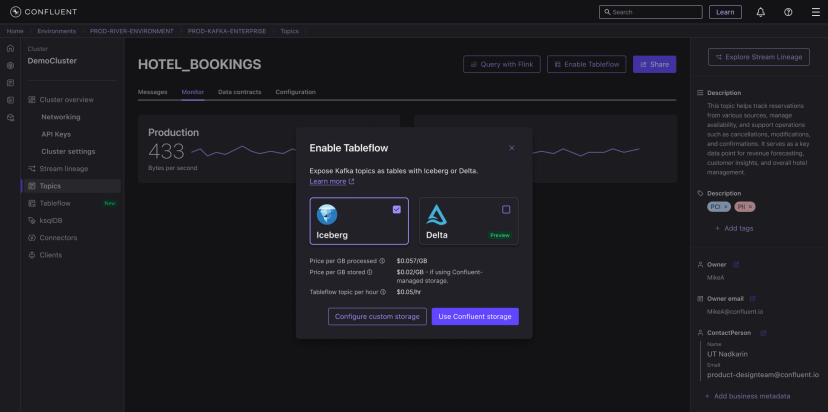The image size is (828, 412).
Task: Switch to Monitor tab
Action: [x=193, y=92]
